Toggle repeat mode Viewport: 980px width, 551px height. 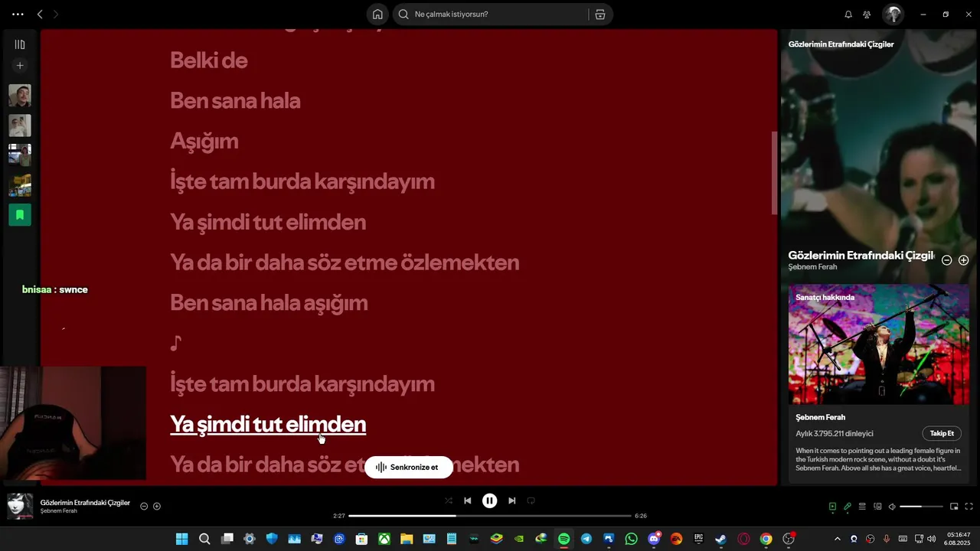pyautogui.click(x=531, y=500)
